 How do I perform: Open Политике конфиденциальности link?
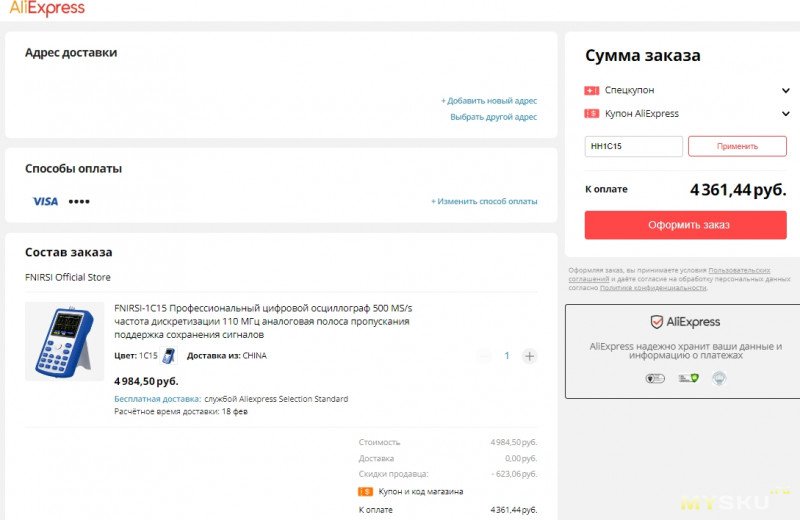(x=653, y=288)
